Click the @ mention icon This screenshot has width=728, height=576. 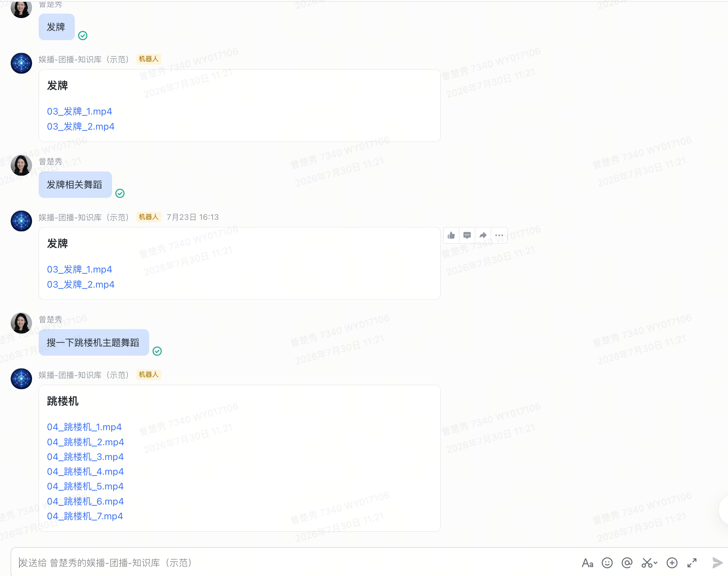[627, 563]
